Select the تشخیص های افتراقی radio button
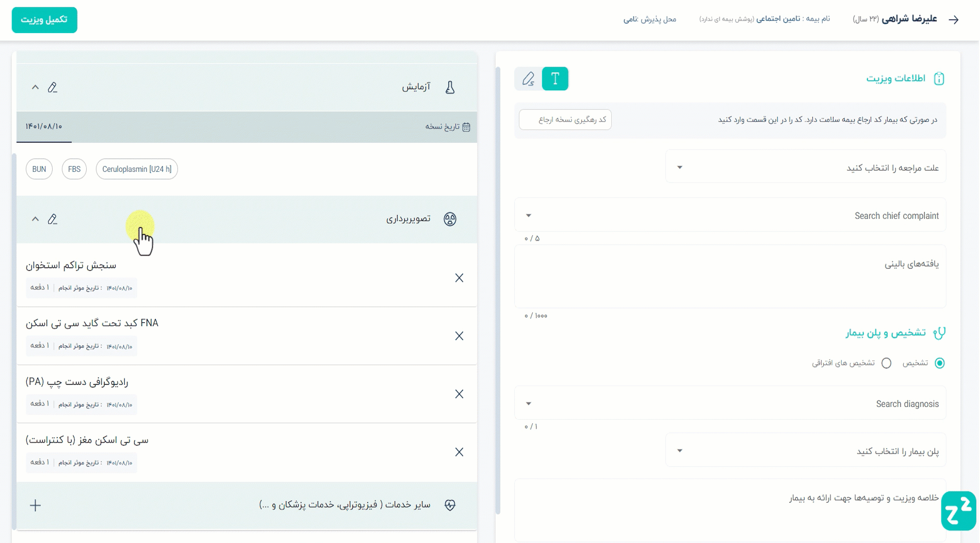980x543 pixels. pyautogui.click(x=886, y=363)
